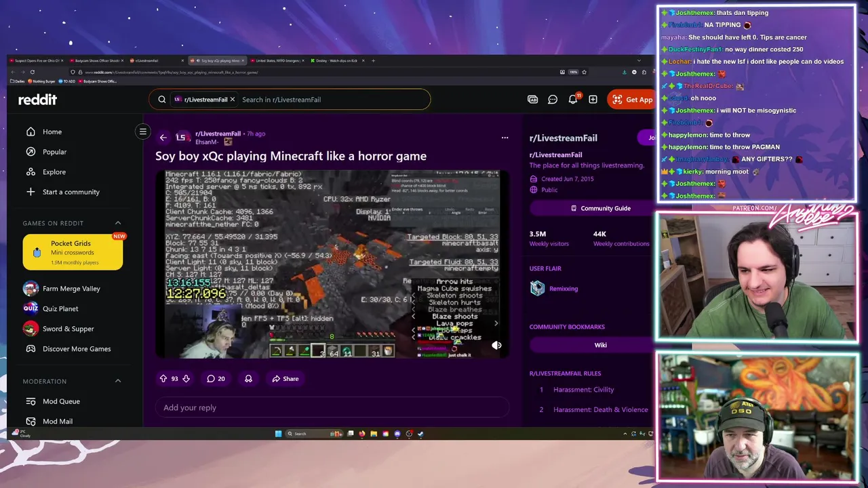Open Discover More Games
The width and height of the screenshot is (868, 488).
coord(77,349)
